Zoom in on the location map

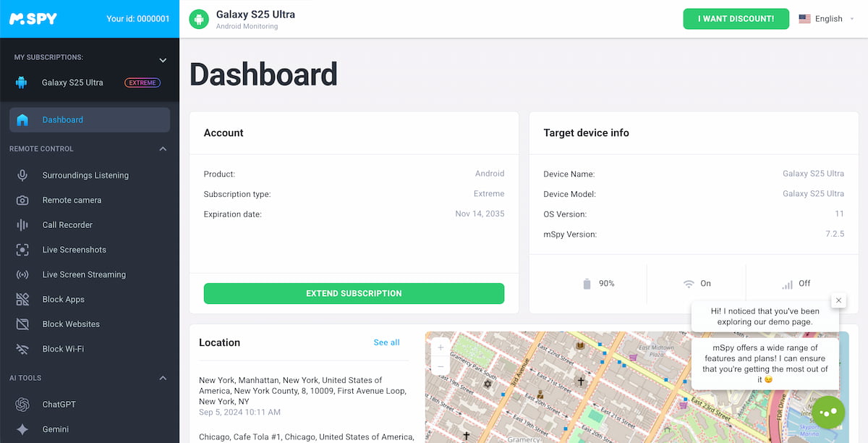(441, 347)
